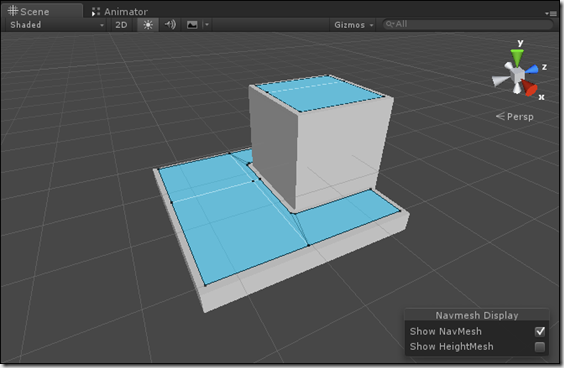Toggle scene effects image icon

click(192, 25)
